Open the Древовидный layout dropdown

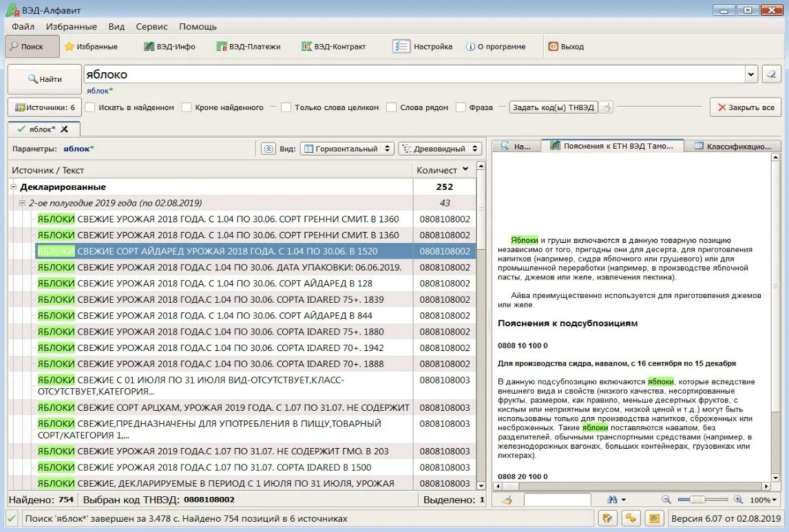tap(441, 149)
